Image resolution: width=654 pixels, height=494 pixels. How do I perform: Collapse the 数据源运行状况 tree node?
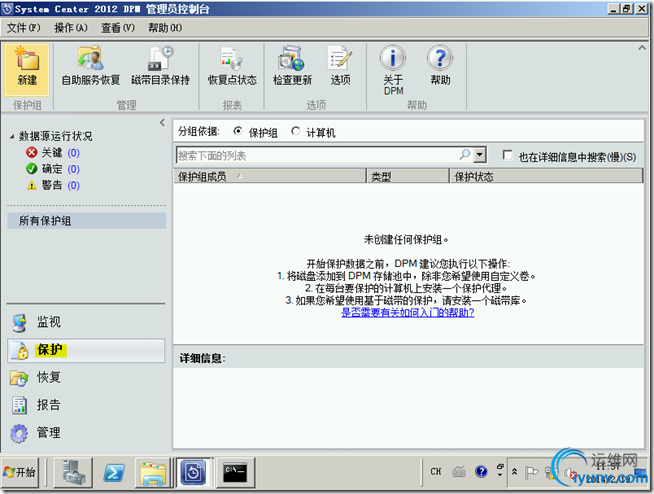[x=12, y=136]
